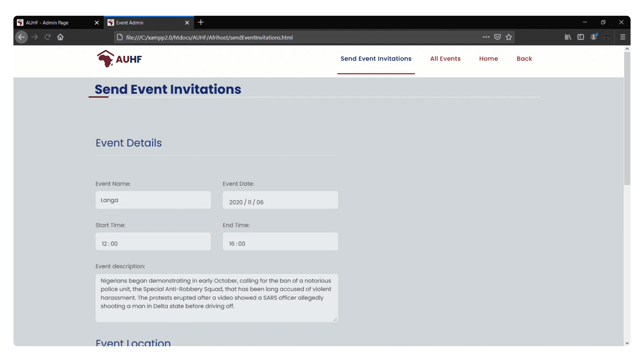Click the Event Date field 2020/11/06
Viewport: 644px width, 362px height.
pyautogui.click(x=280, y=200)
